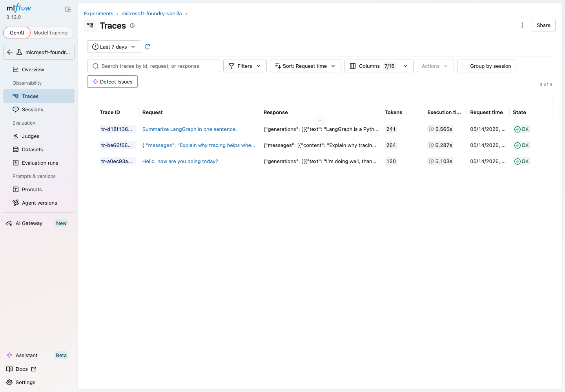Open the Last 7 days time range dropdown
The height and width of the screenshot is (392, 565).
[x=114, y=47]
